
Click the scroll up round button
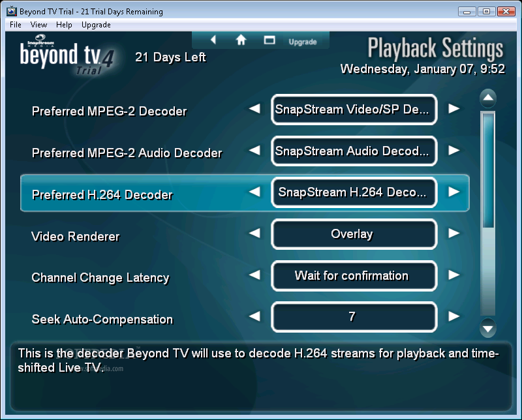point(488,98)
